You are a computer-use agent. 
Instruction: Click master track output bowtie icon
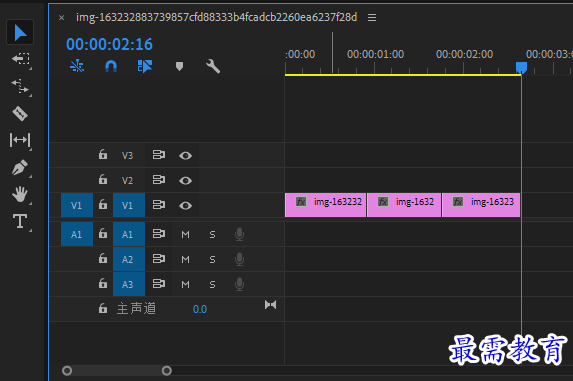coord(270,305)
